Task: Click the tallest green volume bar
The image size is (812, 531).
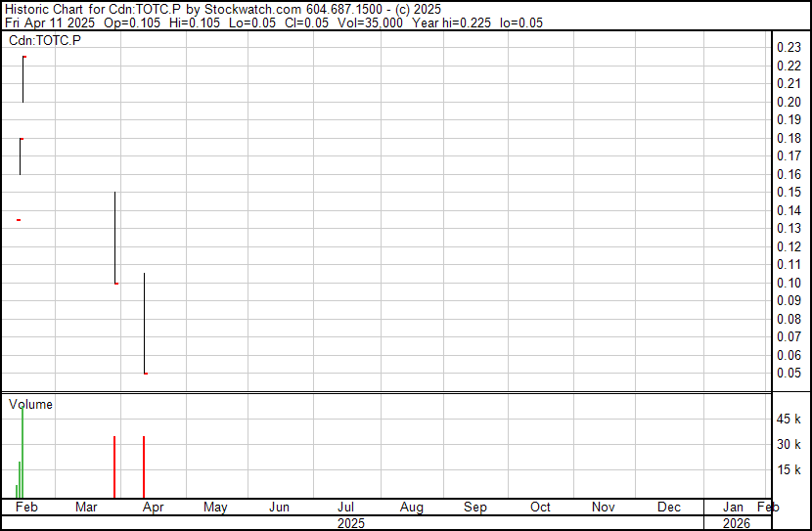Action: coord(23,453)
